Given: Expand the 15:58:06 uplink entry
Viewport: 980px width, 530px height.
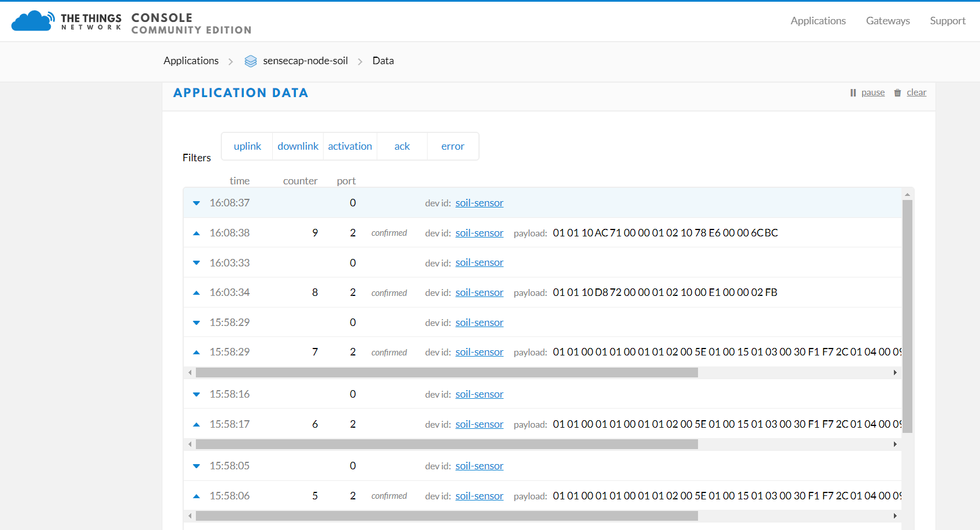Looking at the screenshot, I should pos(196,496).
